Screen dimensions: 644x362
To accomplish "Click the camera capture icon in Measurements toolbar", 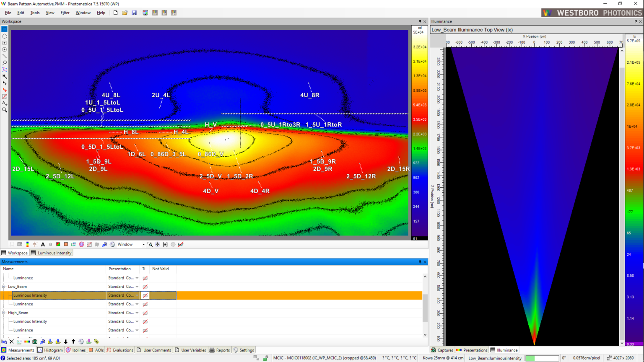I will [x=35, y=341].
